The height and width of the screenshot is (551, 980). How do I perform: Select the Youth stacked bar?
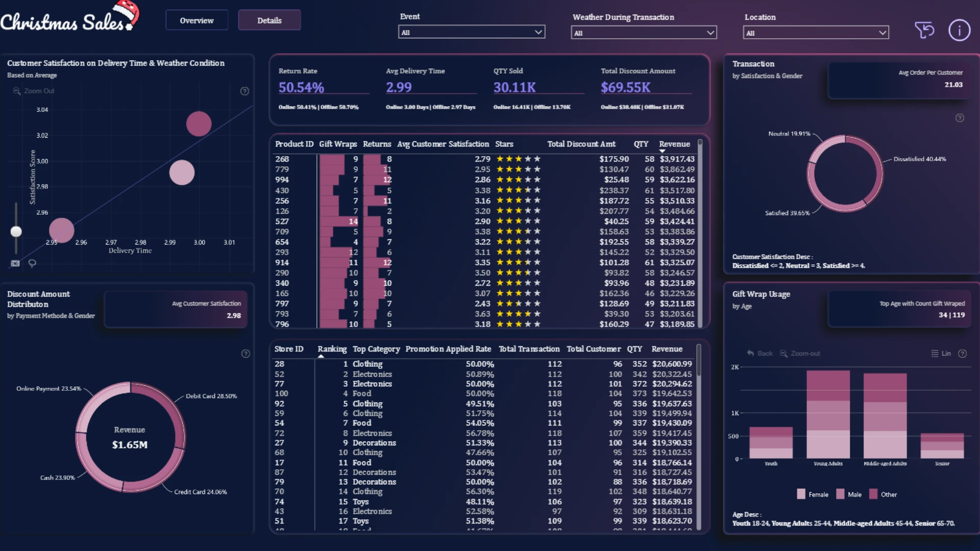[771, 443]
